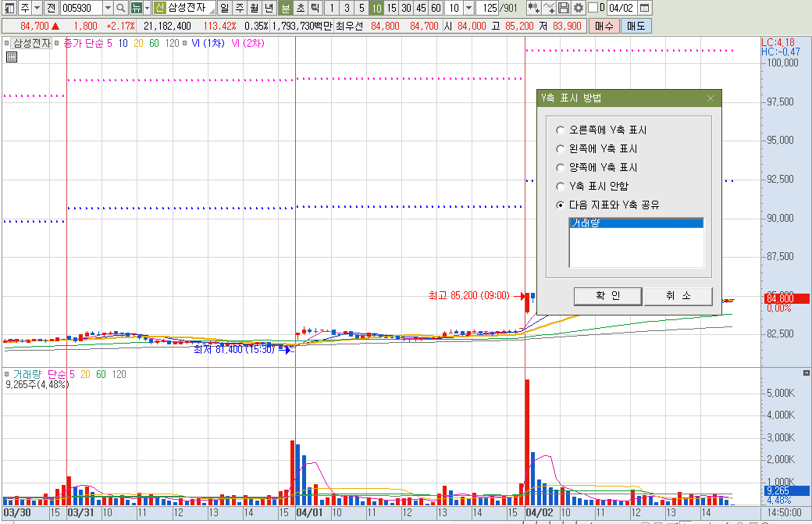Viewport: 812px width, 524px height.
Task: Click the 04/01 date label on time axis
Action: (309, 512)
